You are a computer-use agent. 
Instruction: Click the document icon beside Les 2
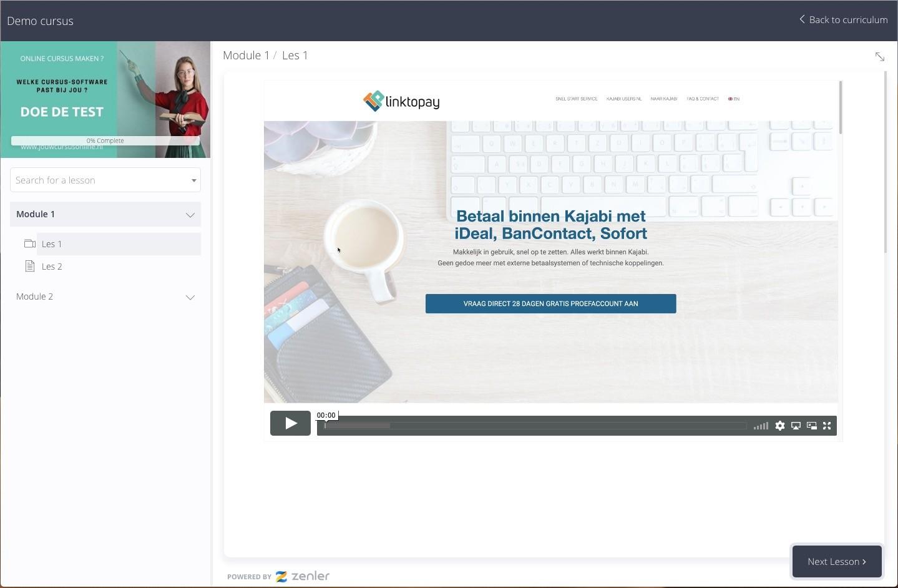point(29,267)
